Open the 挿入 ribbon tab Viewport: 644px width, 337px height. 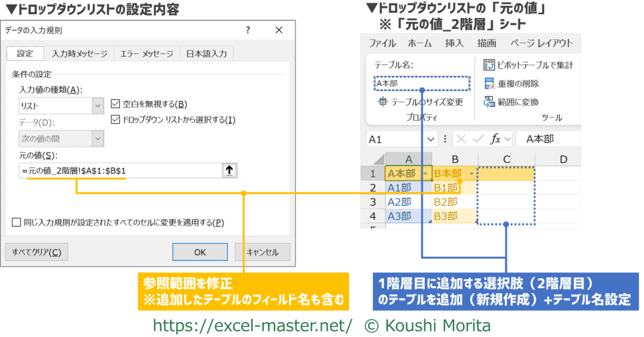coord(454,43)
